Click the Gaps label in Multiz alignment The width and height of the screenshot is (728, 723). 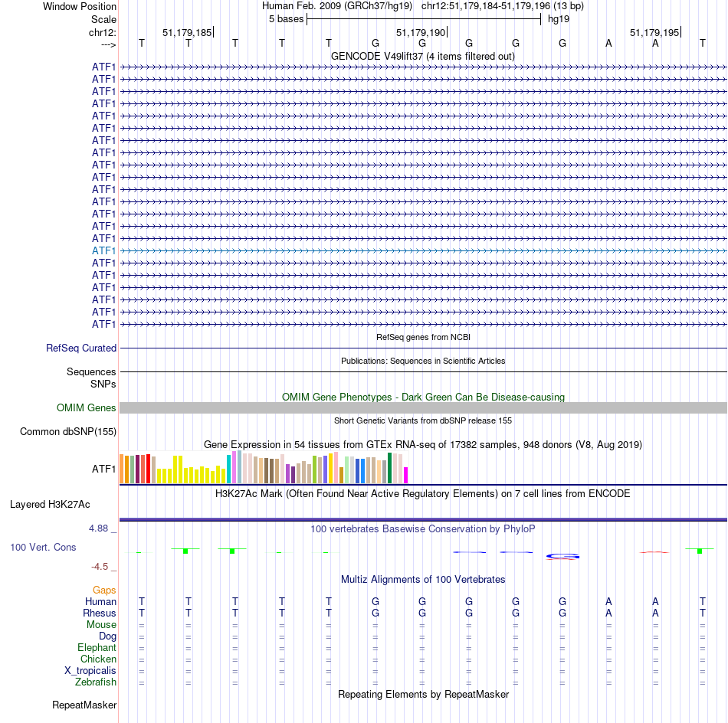[104, 590]
